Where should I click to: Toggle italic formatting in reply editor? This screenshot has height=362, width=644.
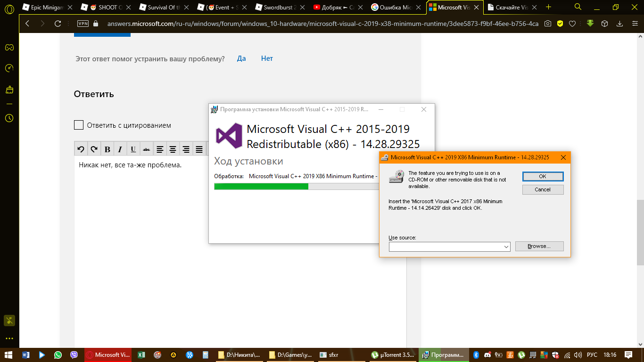[x=120, y=149]
